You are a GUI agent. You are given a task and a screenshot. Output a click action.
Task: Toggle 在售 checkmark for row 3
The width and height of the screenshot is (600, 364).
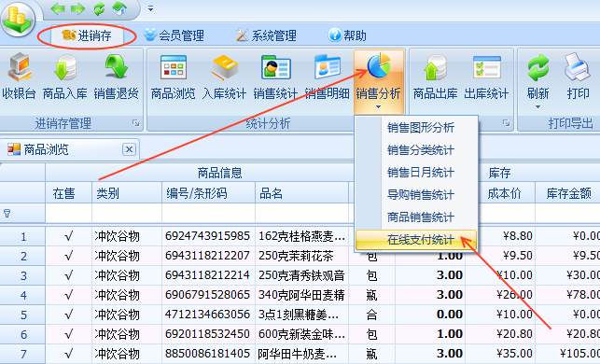[68, 275]
